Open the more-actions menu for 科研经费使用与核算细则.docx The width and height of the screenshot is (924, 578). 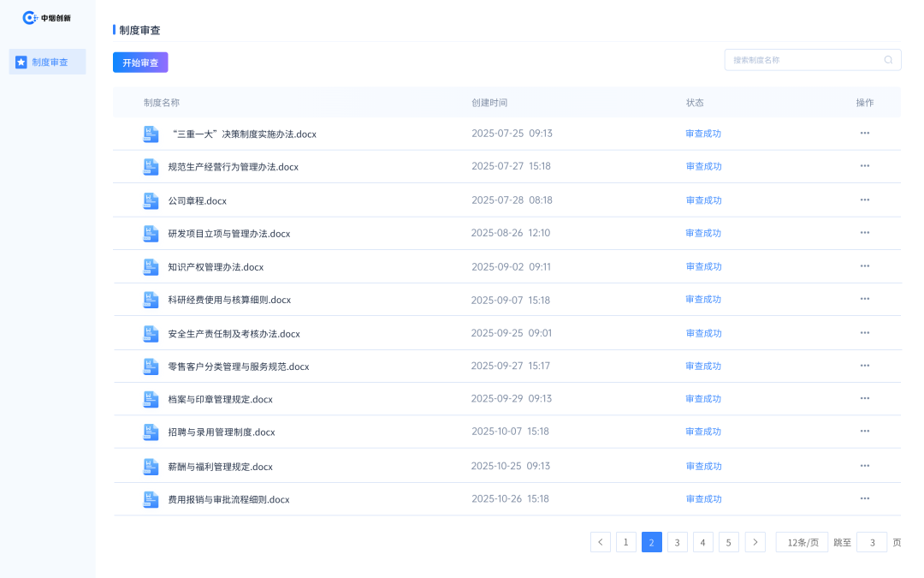(x=864, y=299)
